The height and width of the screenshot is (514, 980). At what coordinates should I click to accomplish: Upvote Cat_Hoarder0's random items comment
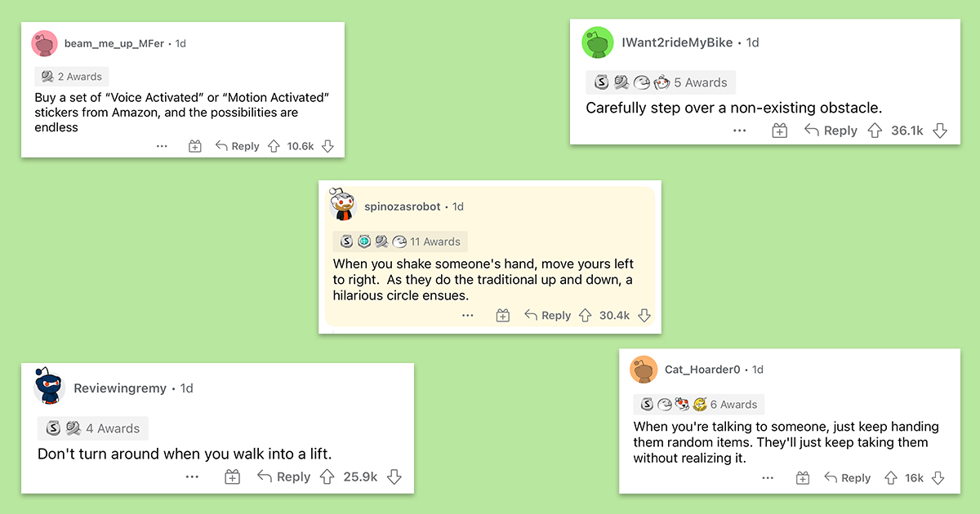[891, 478]
